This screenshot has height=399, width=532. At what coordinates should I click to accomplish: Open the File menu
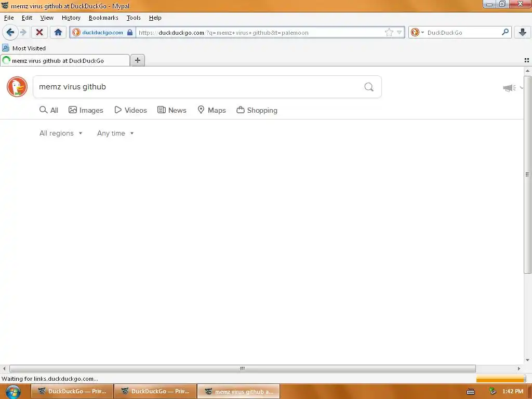9,18
